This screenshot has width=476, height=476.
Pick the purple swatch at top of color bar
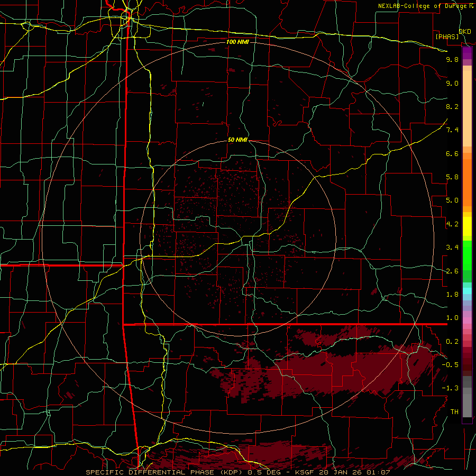(467, 53)
